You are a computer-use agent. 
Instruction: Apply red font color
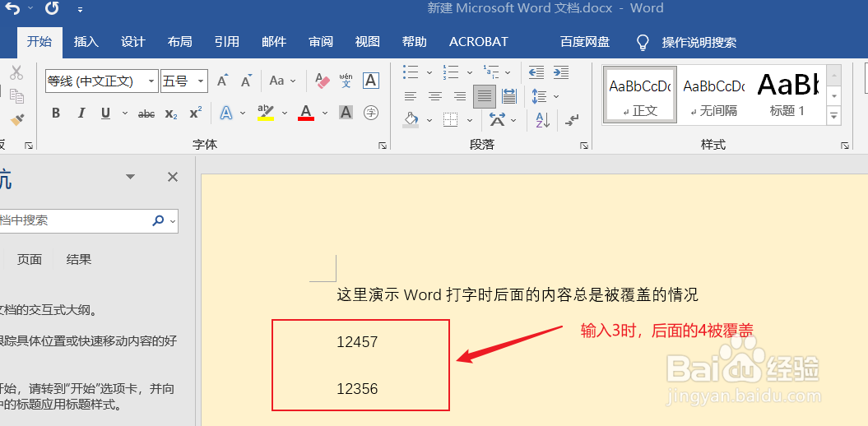pyautogui.click(x=306, y=113)
